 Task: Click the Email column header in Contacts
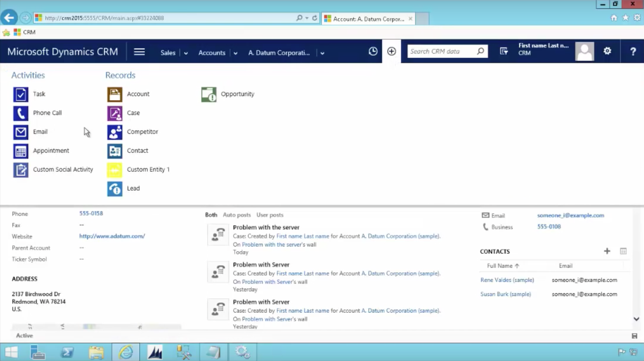(x=565, y=266)
